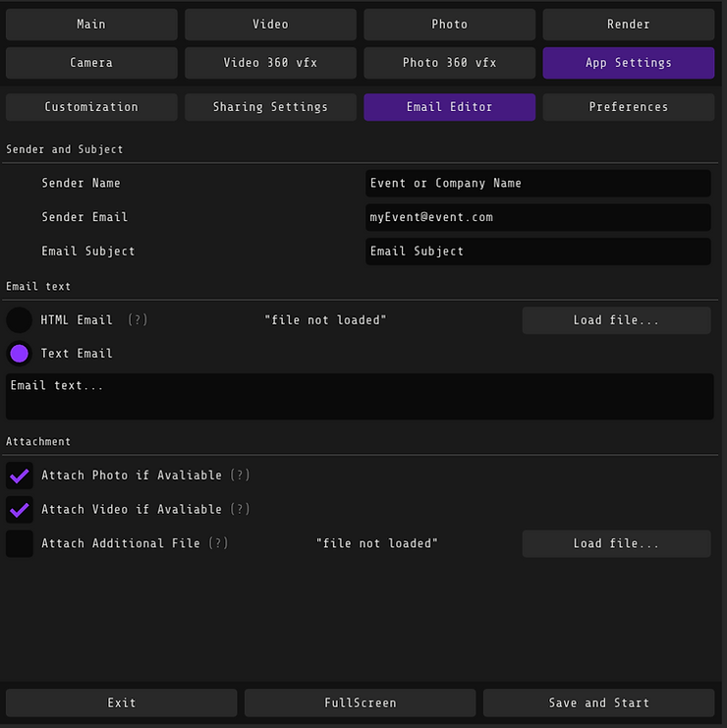Image resolution: width=727 pixels, height=728 pixels.
Task: Enable Attach Additional File checkbox
Action: (20, 543)
